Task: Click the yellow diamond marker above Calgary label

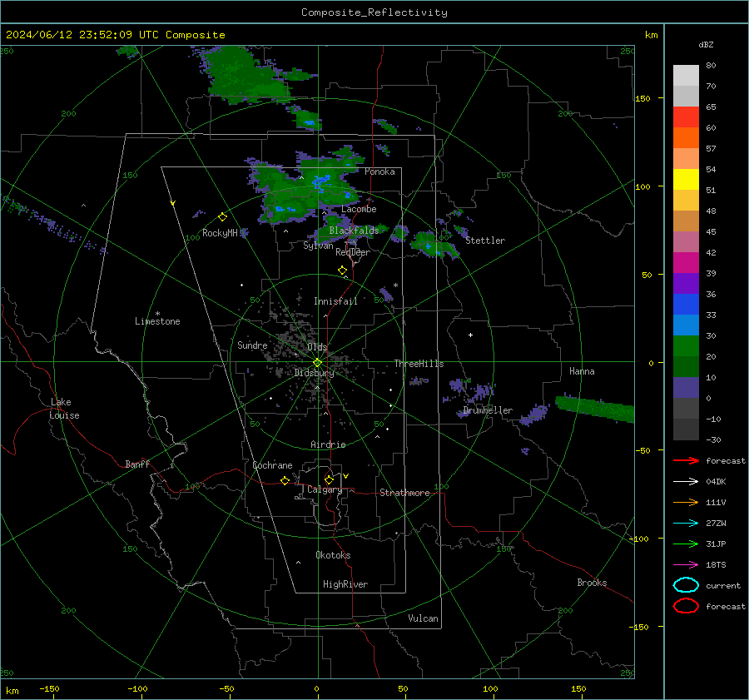Action: coord(329,479)
